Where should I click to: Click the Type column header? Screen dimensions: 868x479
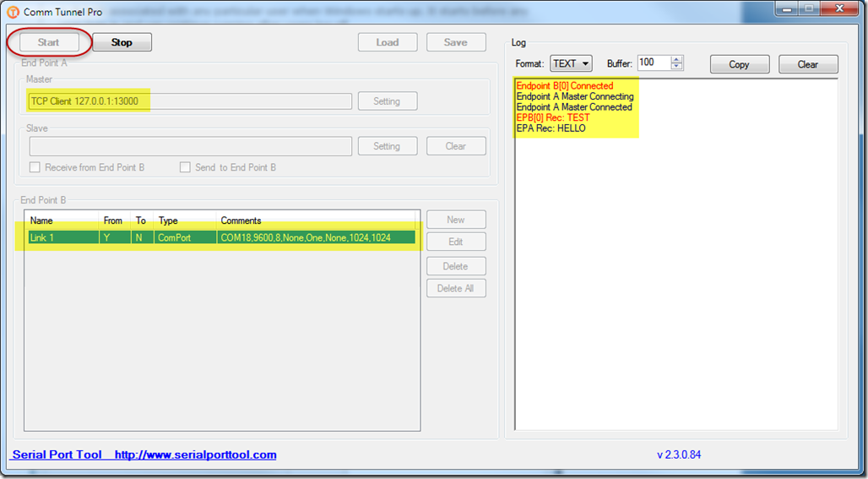[185, 220]
